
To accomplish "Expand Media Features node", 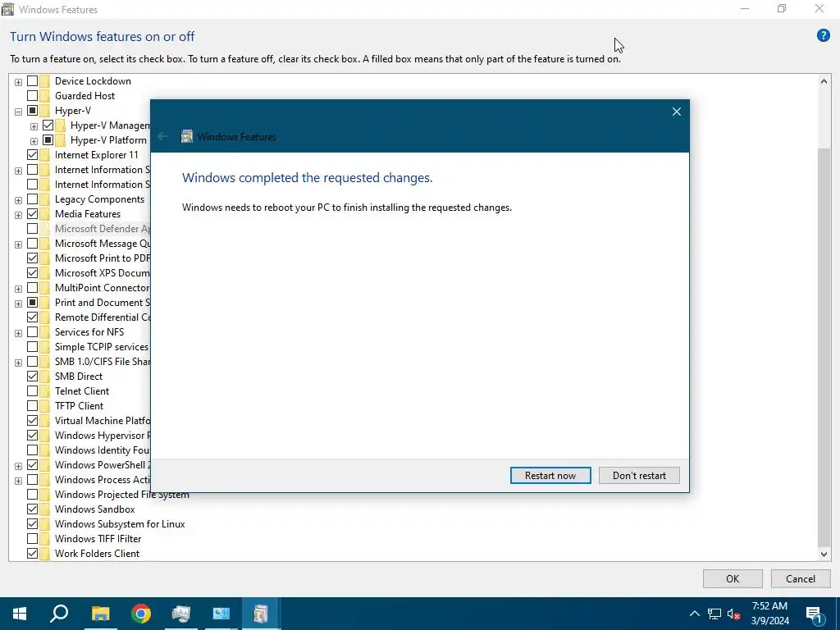I will (18, 215).
